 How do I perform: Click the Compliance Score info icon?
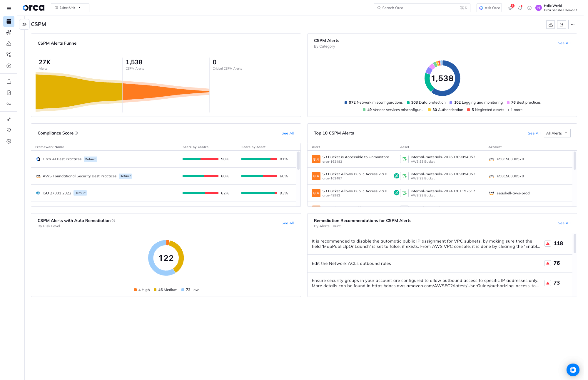click(76, 133)
